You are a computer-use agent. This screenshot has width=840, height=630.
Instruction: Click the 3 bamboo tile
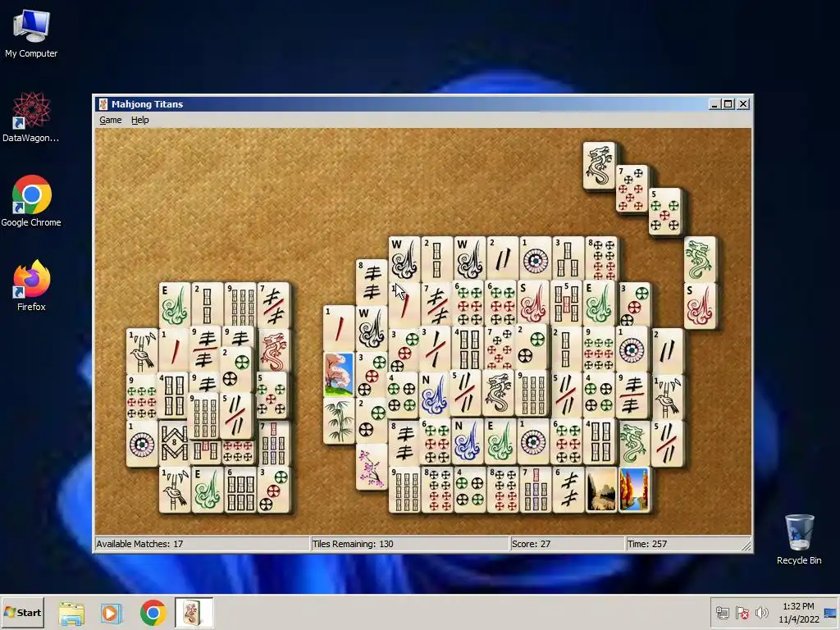coord(568,258)
